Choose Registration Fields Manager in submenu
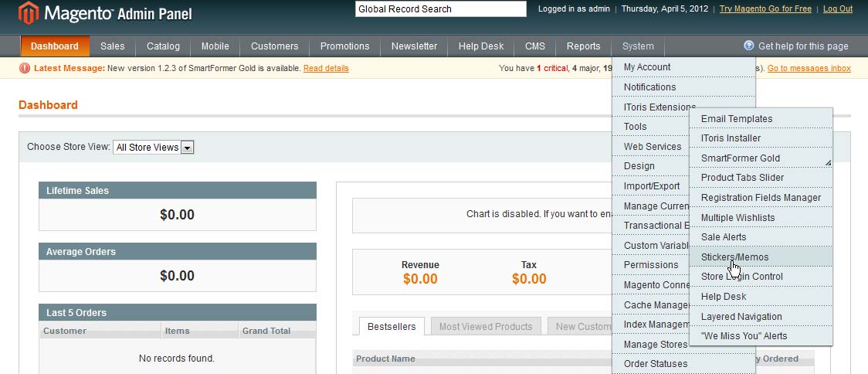This screenshot has height=374, width=868. [761, 197]
